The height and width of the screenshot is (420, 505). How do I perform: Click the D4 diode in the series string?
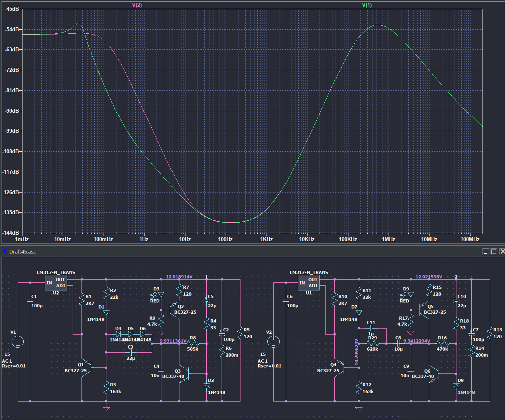(x=118, y=334)
